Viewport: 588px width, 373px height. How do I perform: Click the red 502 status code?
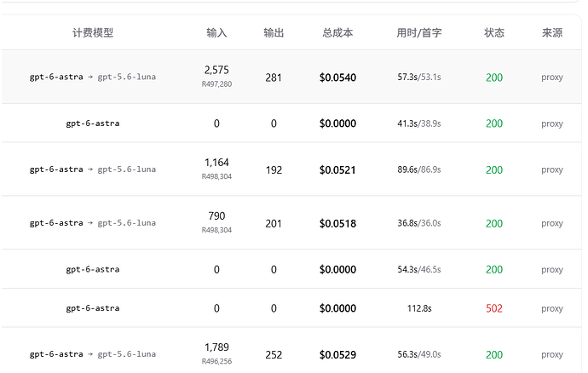pos(494,308)
